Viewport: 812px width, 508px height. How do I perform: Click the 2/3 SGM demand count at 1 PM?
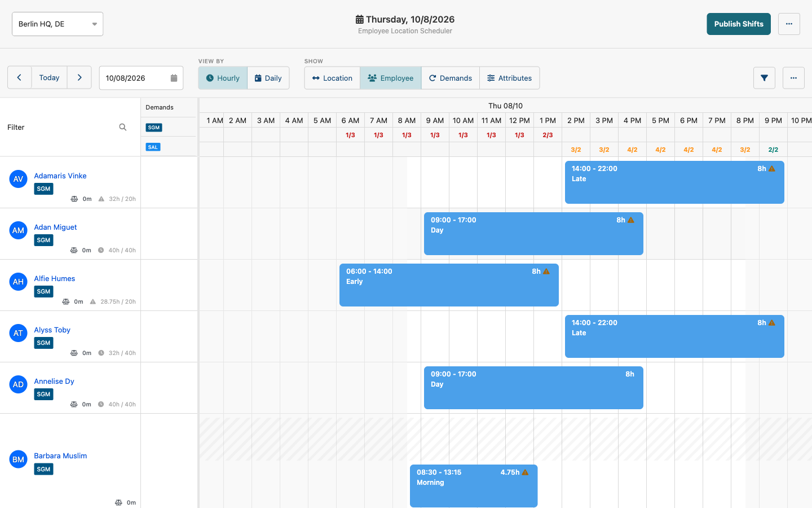point(548,135)
